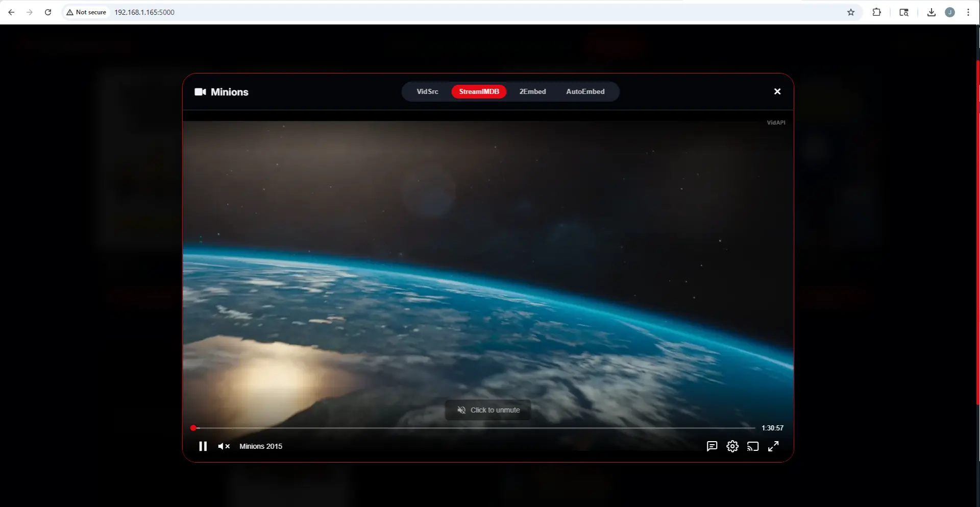Switch to the VidSrc source
The height and width of the screenshot is (507, 980).
pos(427,91)
